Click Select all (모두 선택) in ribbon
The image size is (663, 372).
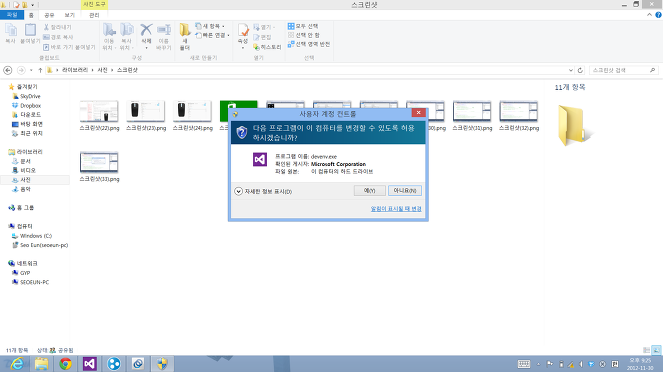tap(303, 26)
